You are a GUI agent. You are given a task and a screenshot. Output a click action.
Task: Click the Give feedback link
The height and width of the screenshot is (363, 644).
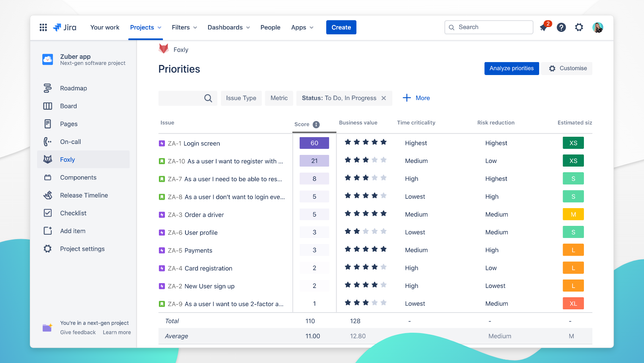(x=78, y=332)
